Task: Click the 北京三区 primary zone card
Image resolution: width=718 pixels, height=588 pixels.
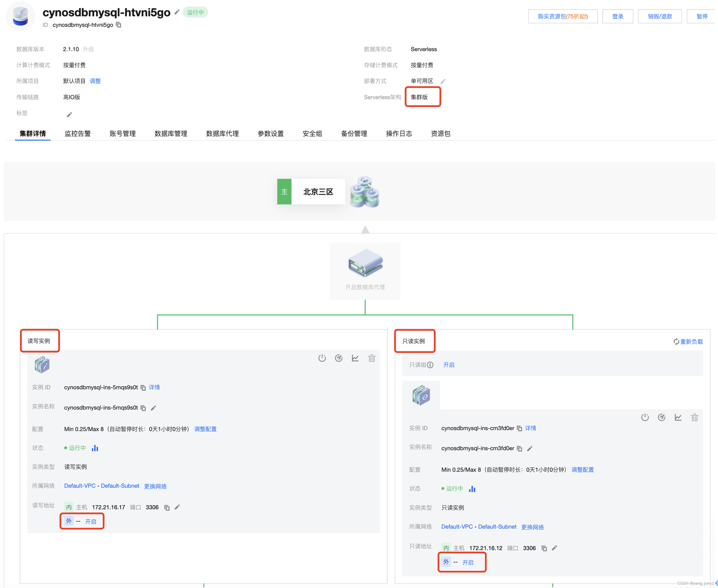Action: [311, 192]
